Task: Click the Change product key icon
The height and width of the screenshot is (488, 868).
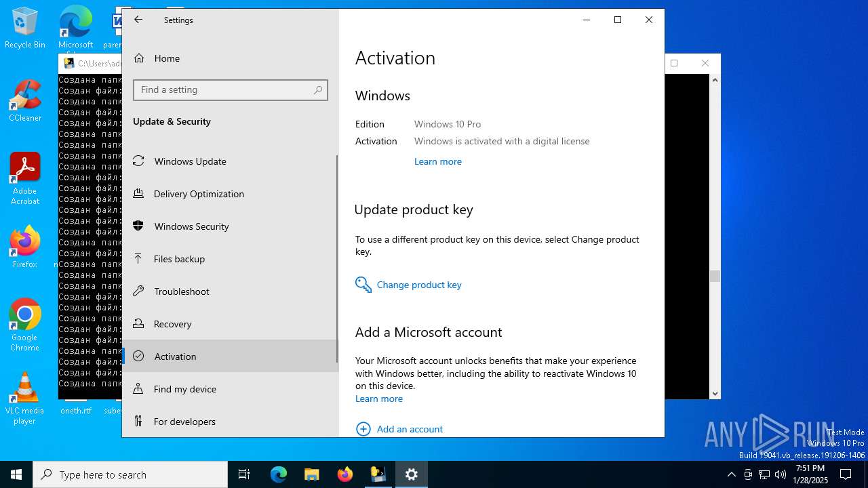Action: (x=363, y=285)
